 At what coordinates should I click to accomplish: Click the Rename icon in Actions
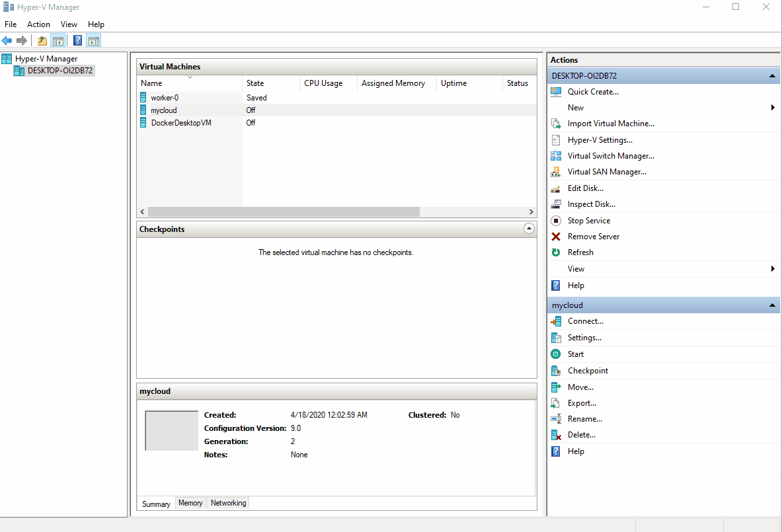[555, 419]
